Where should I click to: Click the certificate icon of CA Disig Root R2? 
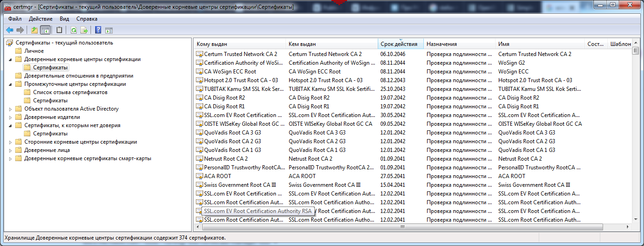point(199,98)
